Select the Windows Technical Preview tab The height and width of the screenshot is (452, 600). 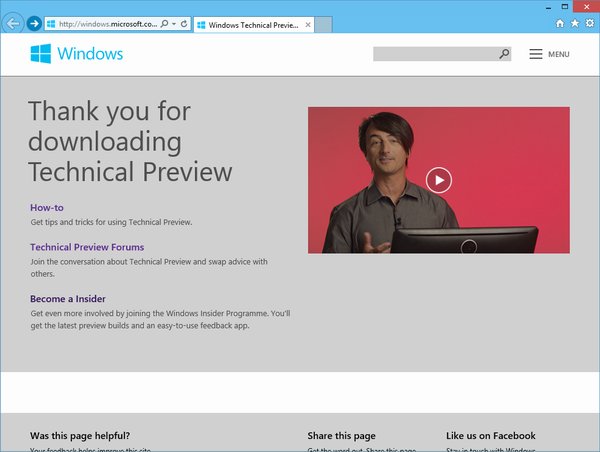[x=253, y=25]
